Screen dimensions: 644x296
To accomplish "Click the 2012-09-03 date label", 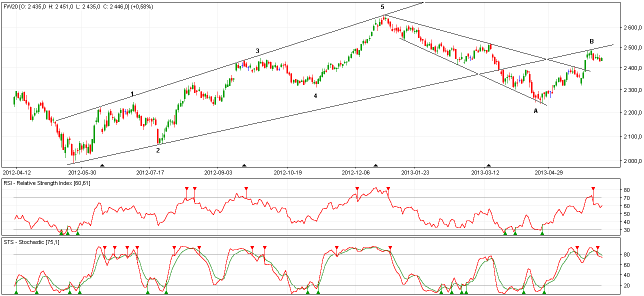I will 218,172.
